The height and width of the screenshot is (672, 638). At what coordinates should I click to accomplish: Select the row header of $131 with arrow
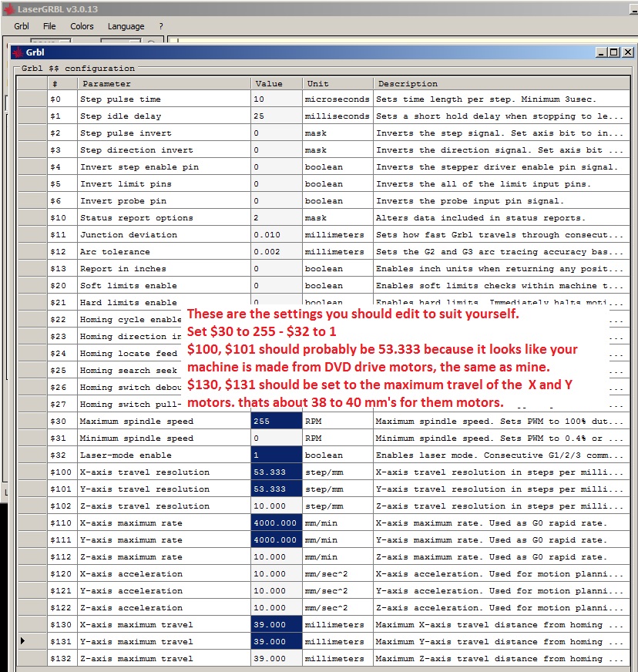point(32,642)
